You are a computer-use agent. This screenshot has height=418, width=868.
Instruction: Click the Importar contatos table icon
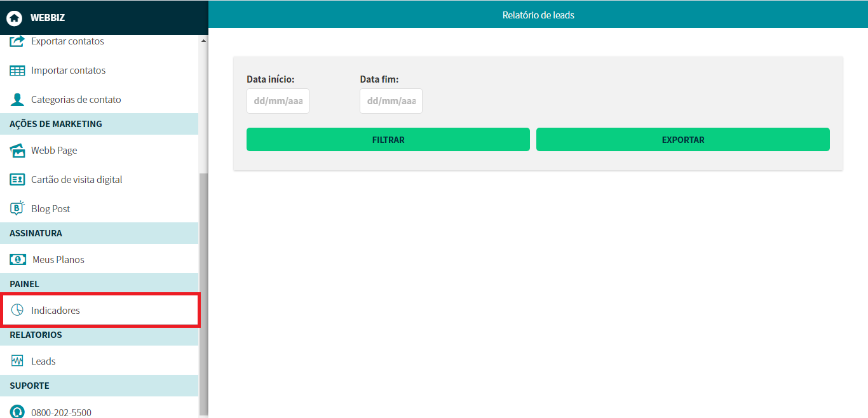[17, 71]
